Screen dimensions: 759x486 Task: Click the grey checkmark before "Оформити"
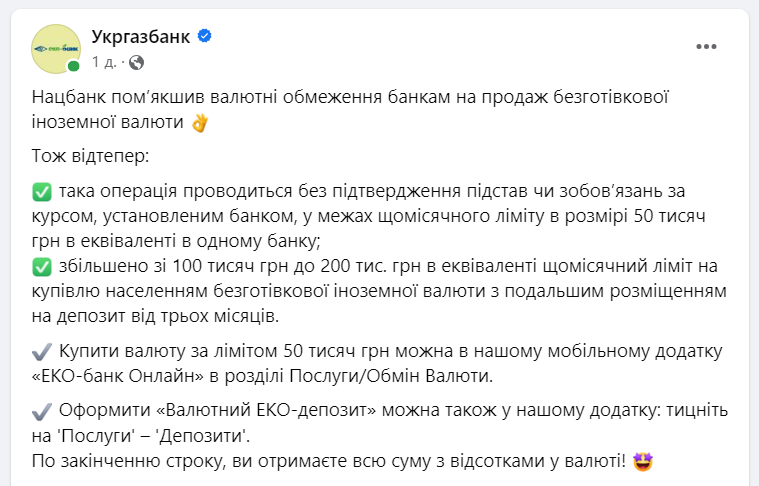[42, 410]
